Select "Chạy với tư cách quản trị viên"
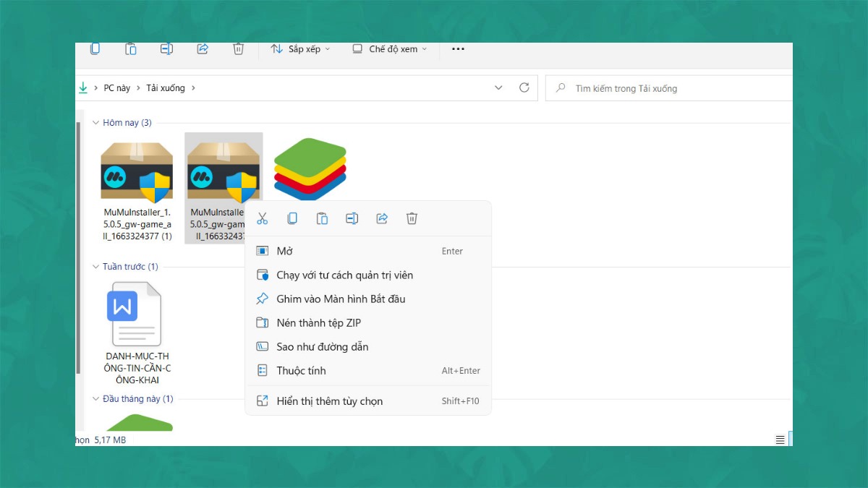Screen dimensions: 868x488 (344, 275)
